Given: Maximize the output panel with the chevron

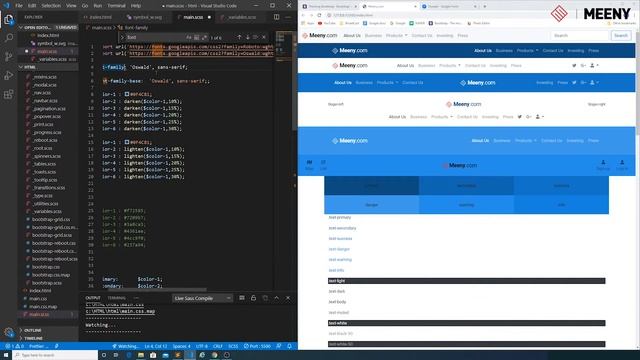Looking at the screenshot, I should click(x=276, y=298).
